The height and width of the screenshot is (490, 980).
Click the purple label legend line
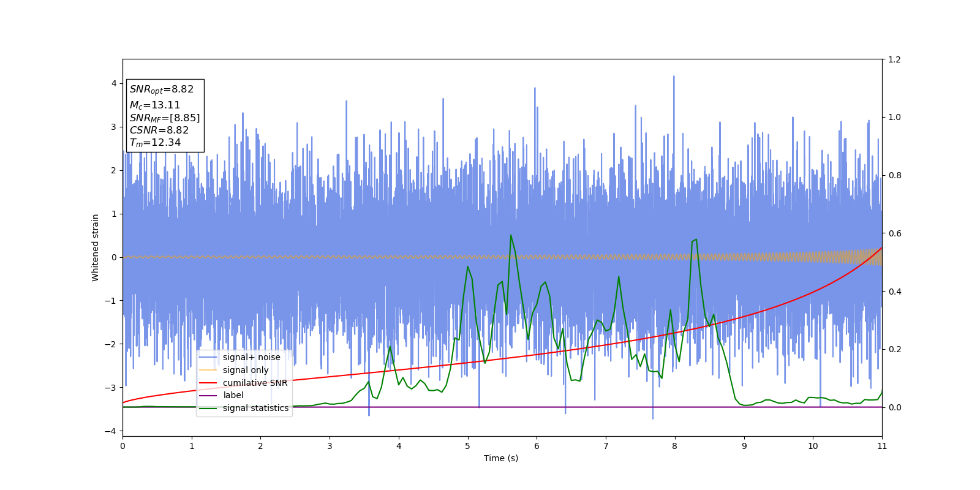[208, 395]
